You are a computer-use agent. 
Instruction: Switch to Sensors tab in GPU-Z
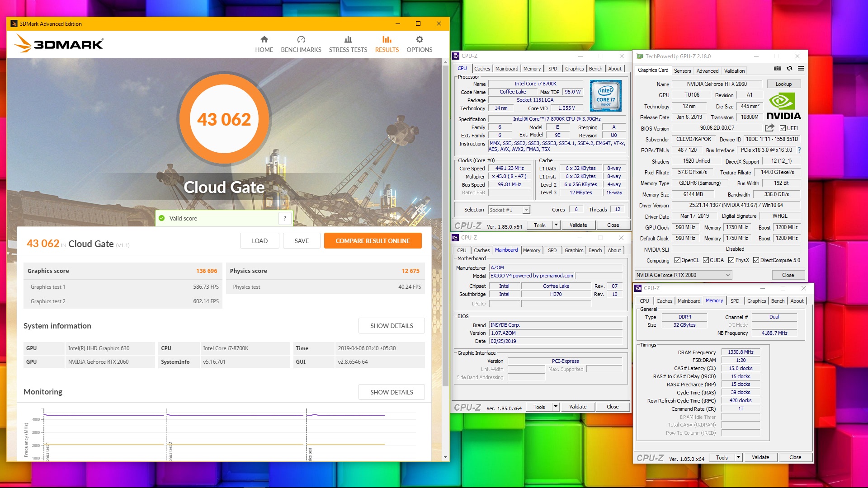[x=682, y=71]
